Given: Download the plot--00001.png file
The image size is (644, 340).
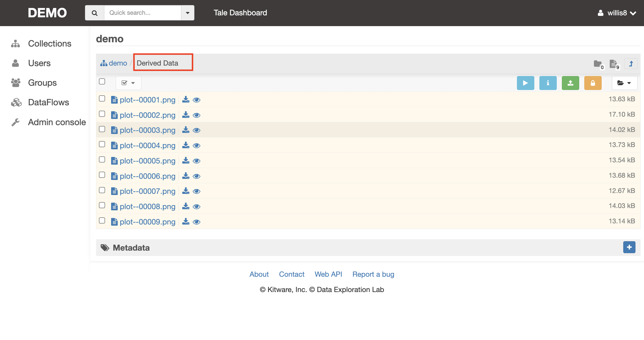Looking at the screenshot, I should (x=186, y=100).
